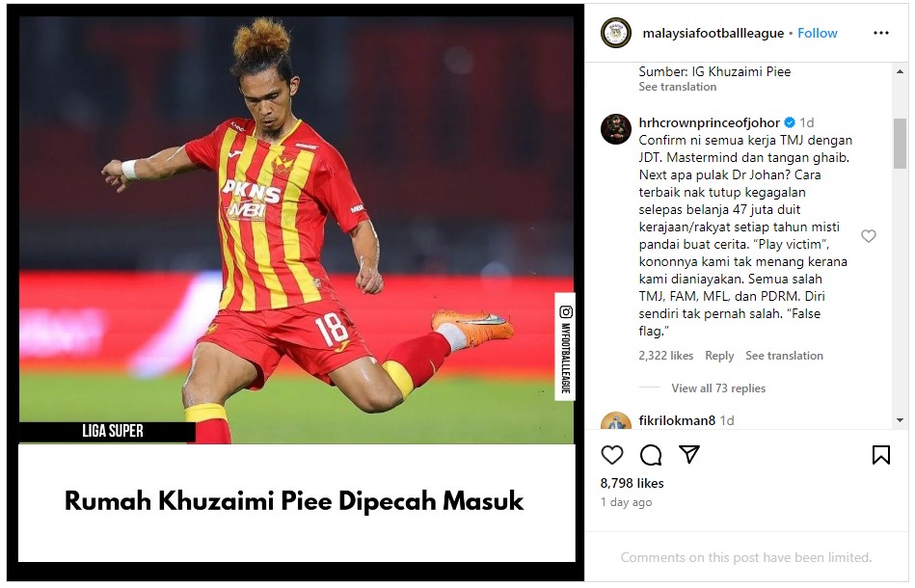
Task: Click See translation under the caption
Action: coord(678,87)
